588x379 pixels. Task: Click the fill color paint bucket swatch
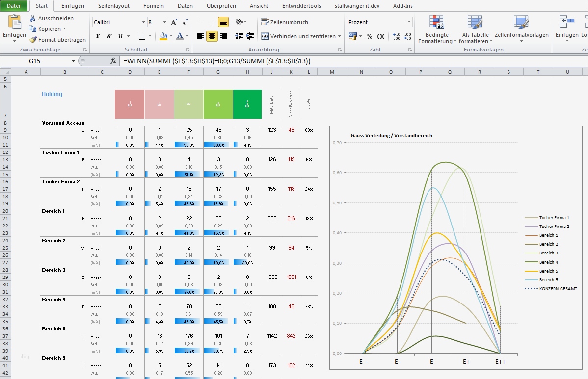click(x=163, y=36)
